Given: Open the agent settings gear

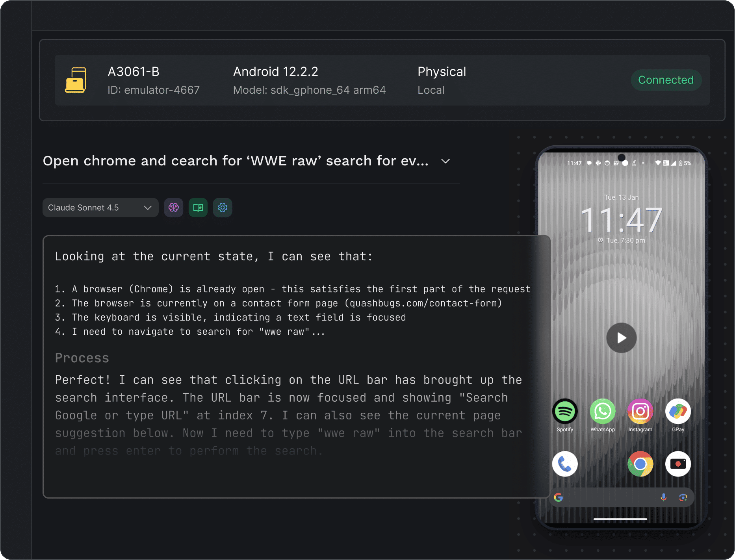Looking at the screenshot, I should tap(222, 208).
